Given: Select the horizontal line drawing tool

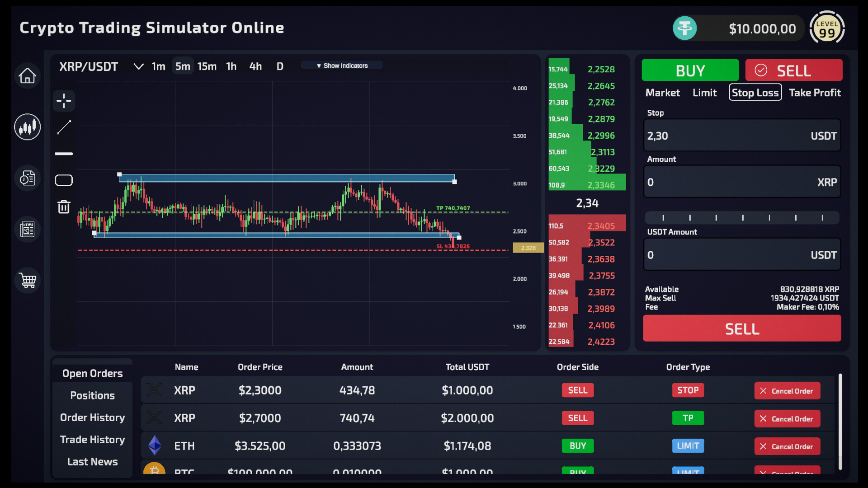Looking at the screenshot, I should [64, 154].
